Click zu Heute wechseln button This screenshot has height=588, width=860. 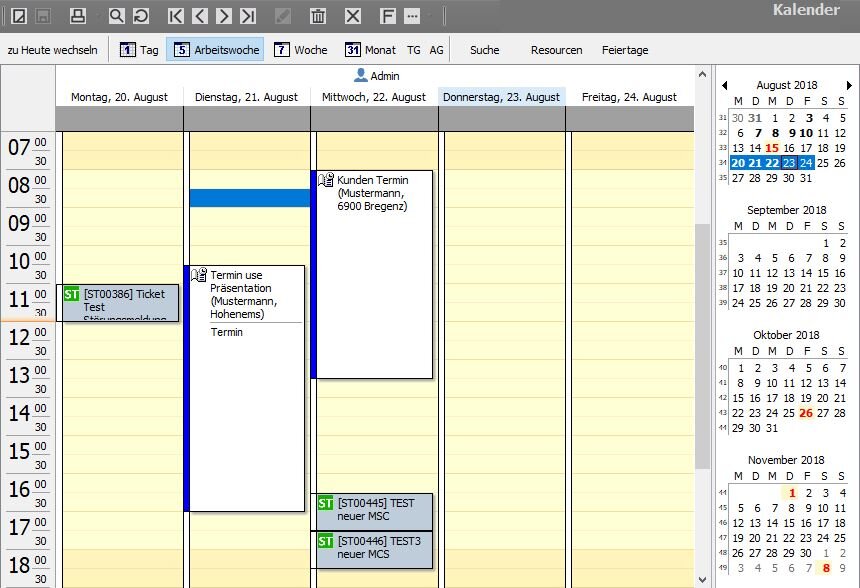tap(52, 50)
